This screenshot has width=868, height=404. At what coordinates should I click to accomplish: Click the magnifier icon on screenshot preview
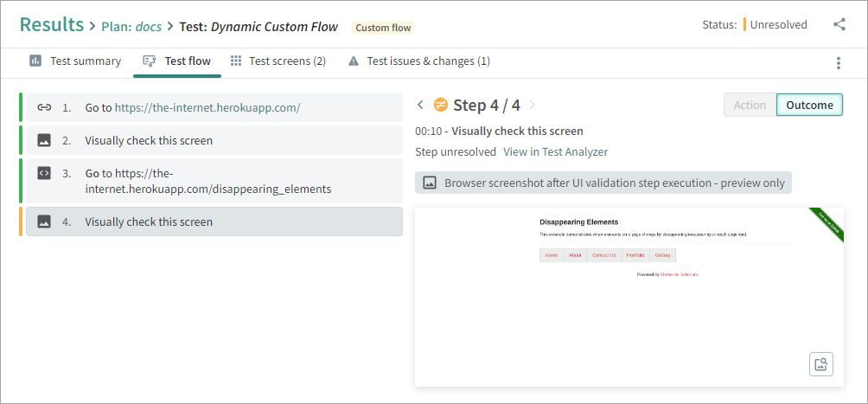(820, 364)
